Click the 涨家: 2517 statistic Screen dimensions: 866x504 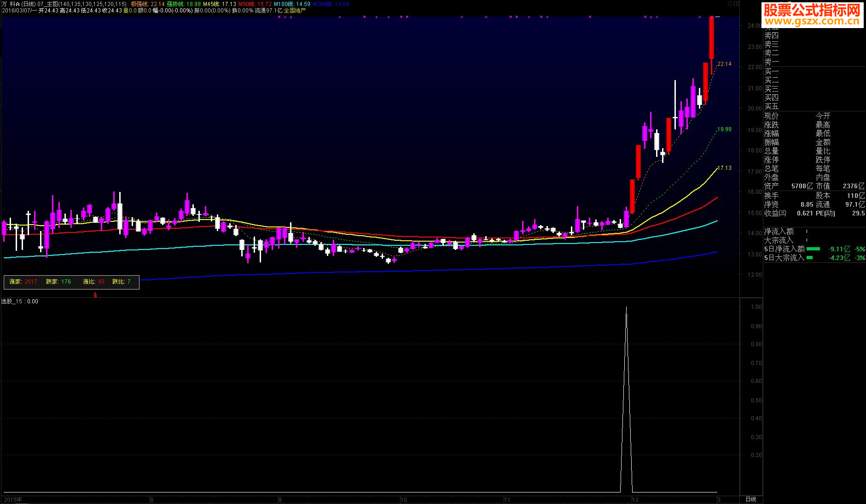(x=23, y=282)
